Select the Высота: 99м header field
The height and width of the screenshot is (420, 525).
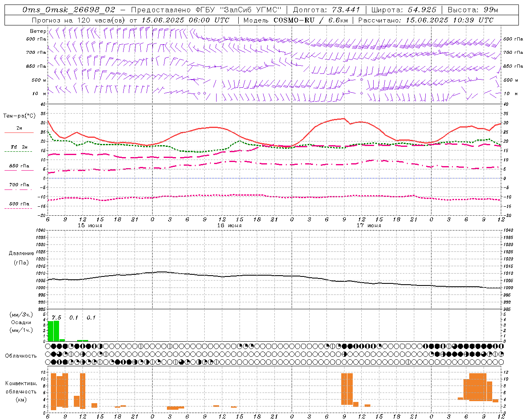tap(473, 10)
